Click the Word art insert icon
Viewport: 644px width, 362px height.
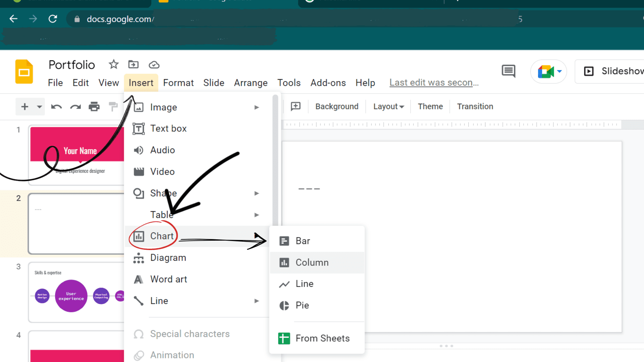(x=139, y=279)
